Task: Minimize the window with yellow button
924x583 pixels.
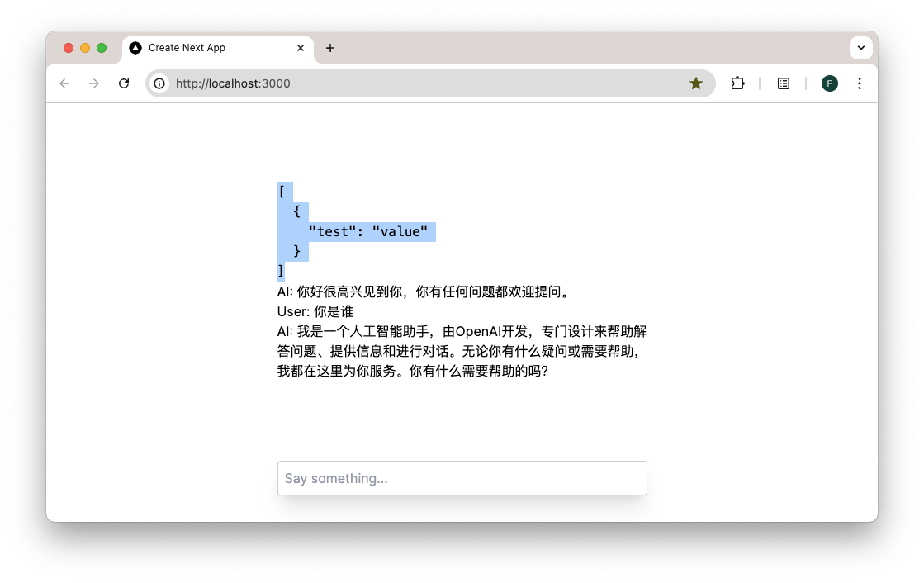Action: [x=85, y=48]
